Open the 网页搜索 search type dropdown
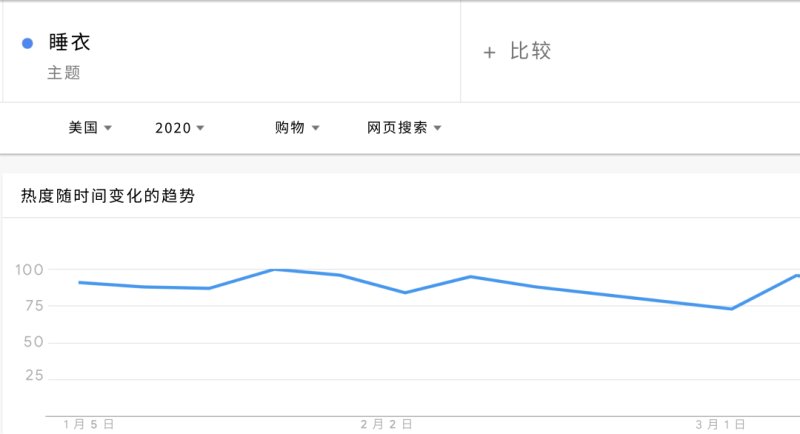 pos(404,128)
